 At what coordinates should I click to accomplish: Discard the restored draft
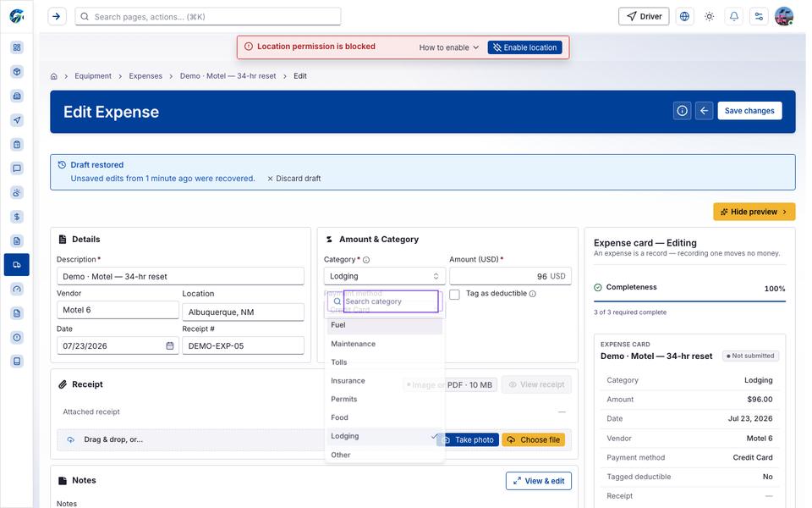294,179
